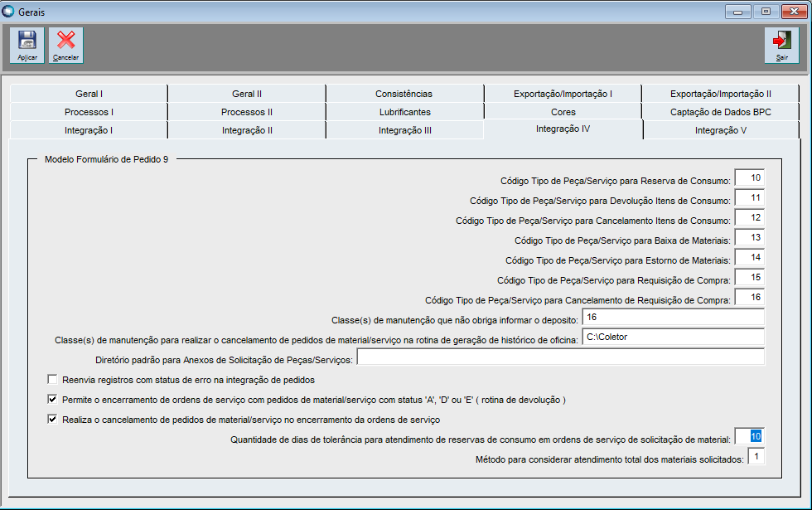Maximize the Gerais window
812x510 pixels.
point(766,12)
